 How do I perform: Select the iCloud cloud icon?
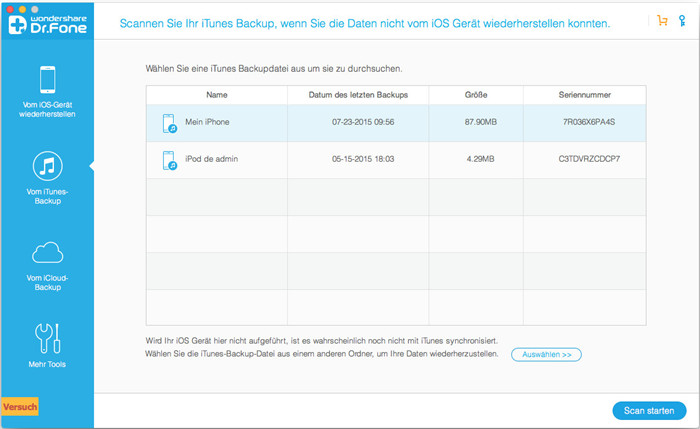[x=47, y=253]
